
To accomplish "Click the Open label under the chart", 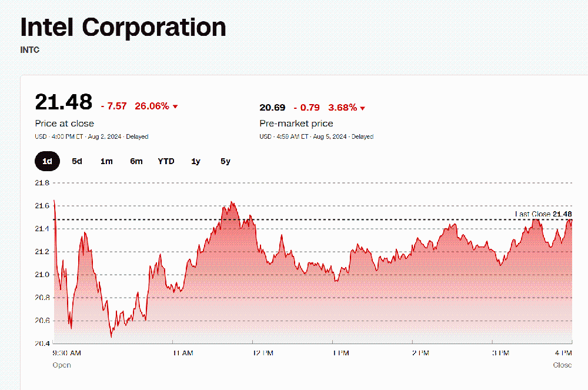I will point(62,365).
